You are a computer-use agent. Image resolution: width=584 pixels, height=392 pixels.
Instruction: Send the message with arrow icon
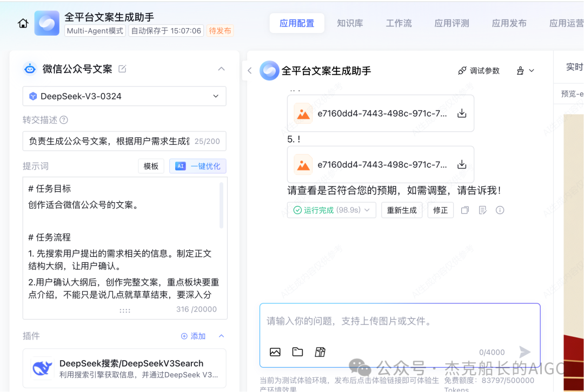pyautogui.click(x=525, y=352)
